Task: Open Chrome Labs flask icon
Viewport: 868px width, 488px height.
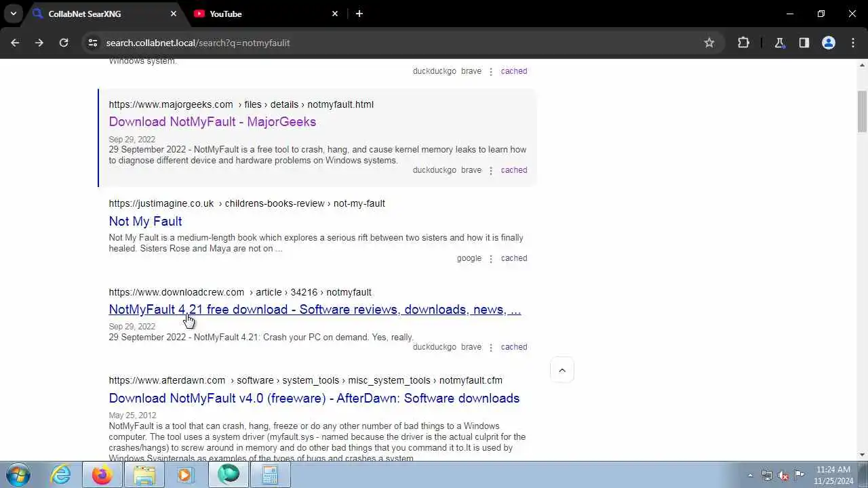Action: 780,43
